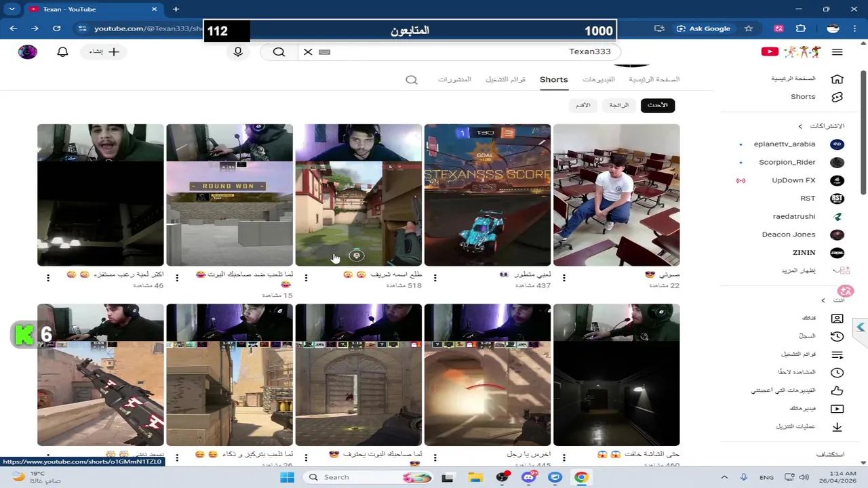The width and height of the screenshot is (868, 488).
Task: Open options menu for صوتي short
Action: (x=564, y=278)
